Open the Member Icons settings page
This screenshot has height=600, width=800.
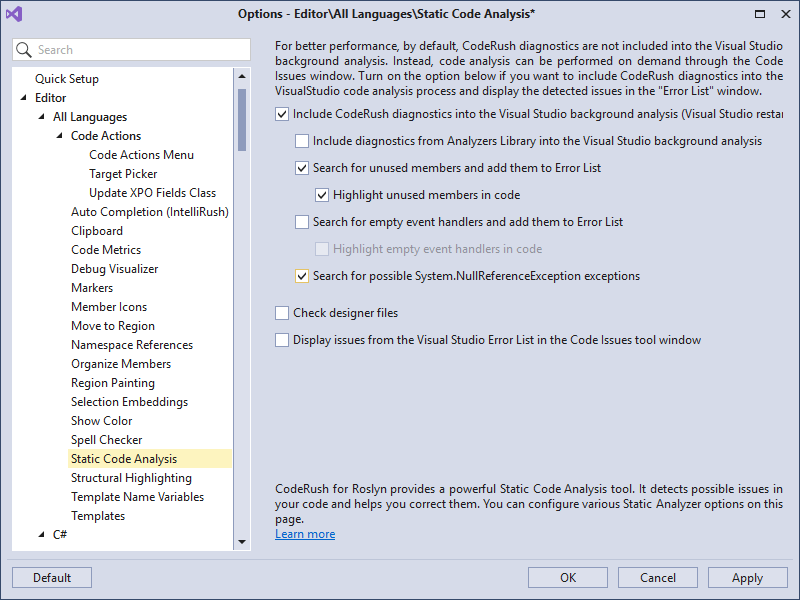pos(108,306)
